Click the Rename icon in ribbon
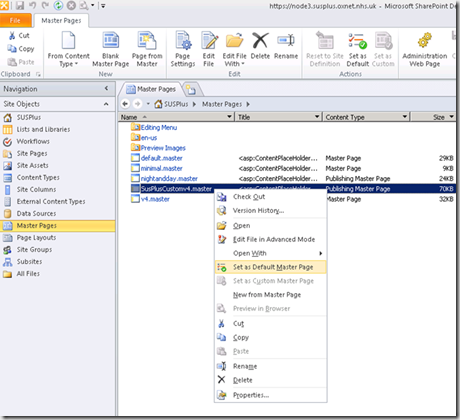This screenshot has height=420, width=460. click(286, 40)
